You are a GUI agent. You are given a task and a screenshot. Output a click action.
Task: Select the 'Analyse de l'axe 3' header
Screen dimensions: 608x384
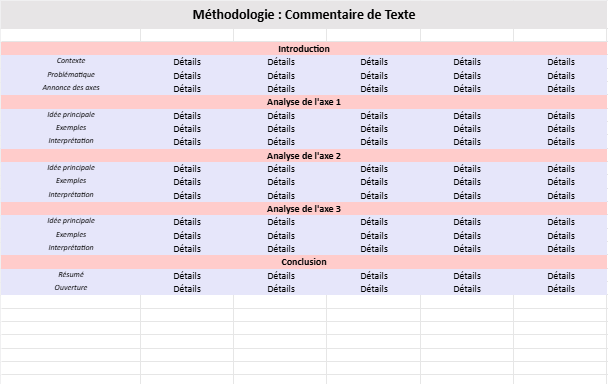(304, 209)
